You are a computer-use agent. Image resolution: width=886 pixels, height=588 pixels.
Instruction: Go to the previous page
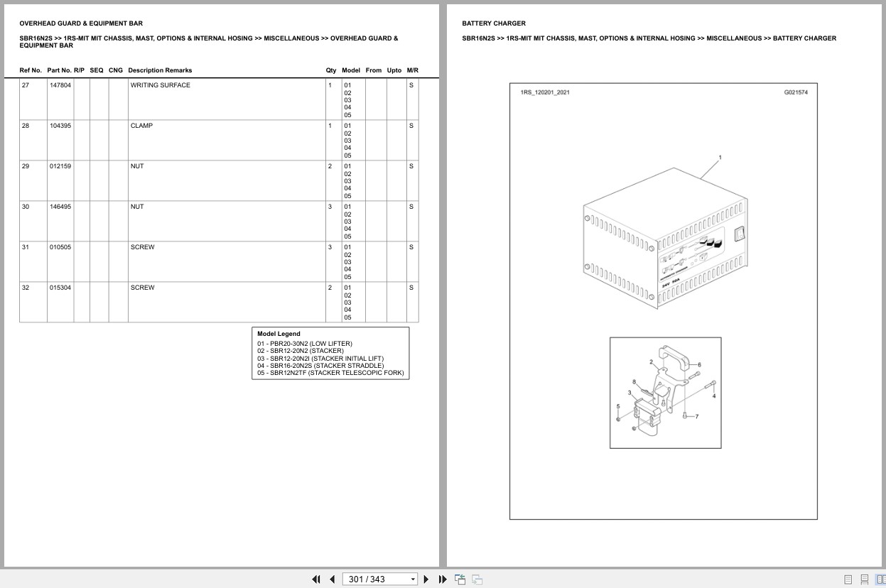(332, 579)
